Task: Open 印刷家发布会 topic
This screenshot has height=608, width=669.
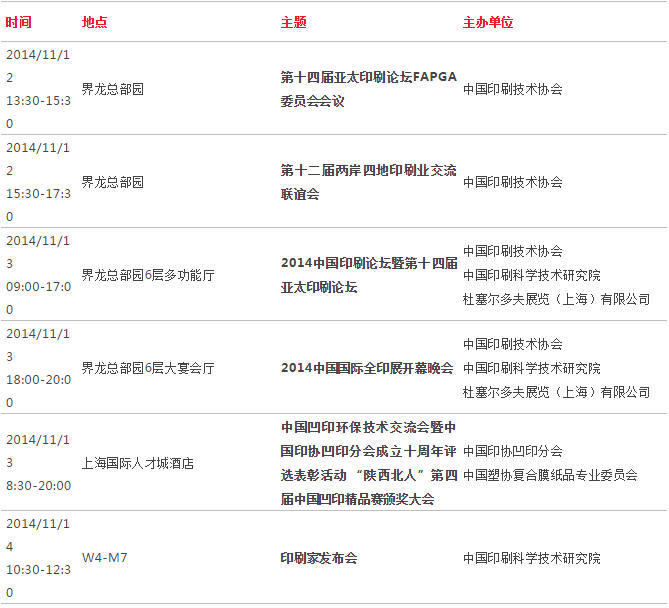Action: pos(319,558)
